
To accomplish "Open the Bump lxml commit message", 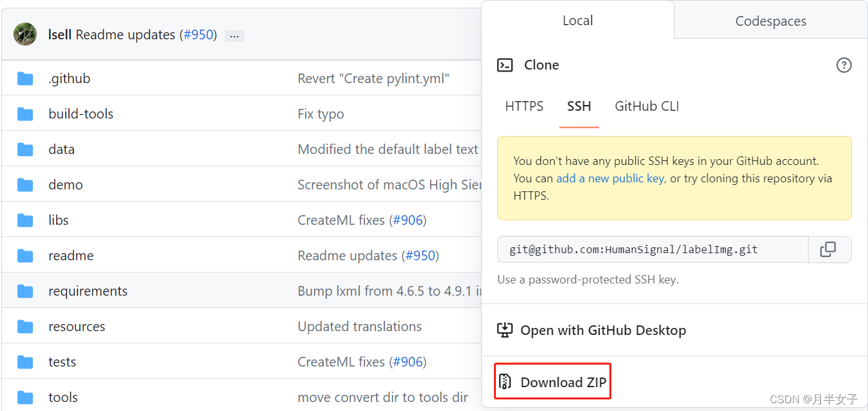I will pos(390,291).
